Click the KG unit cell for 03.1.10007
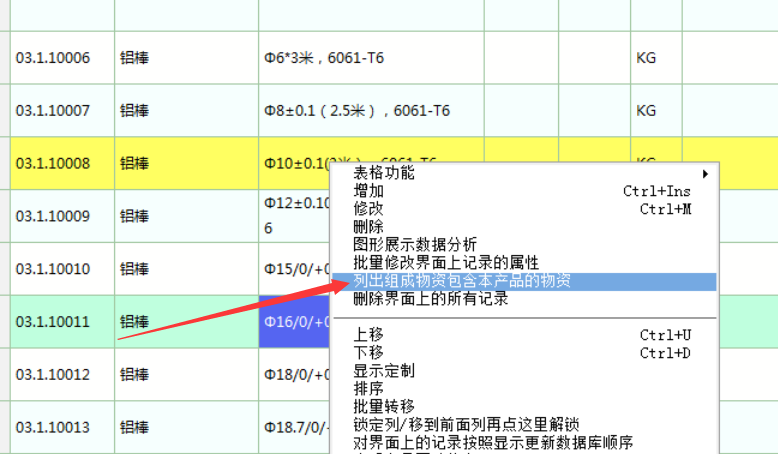The width and height of the screenshot is (778, 454). [646, 111]
